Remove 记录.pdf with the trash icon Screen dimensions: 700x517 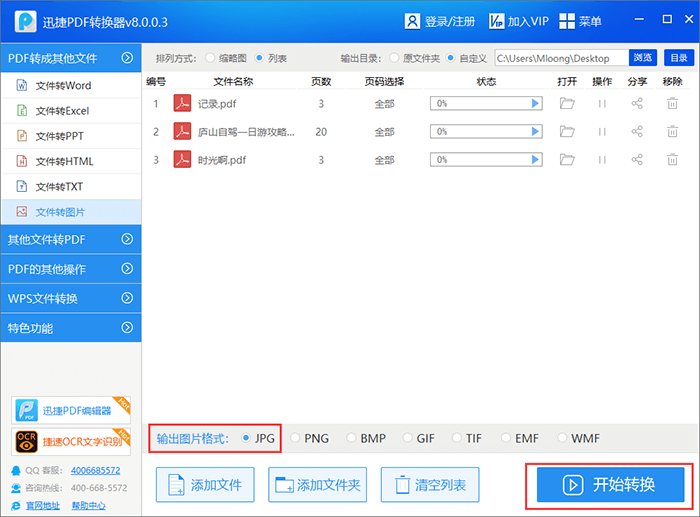[672, 104]
